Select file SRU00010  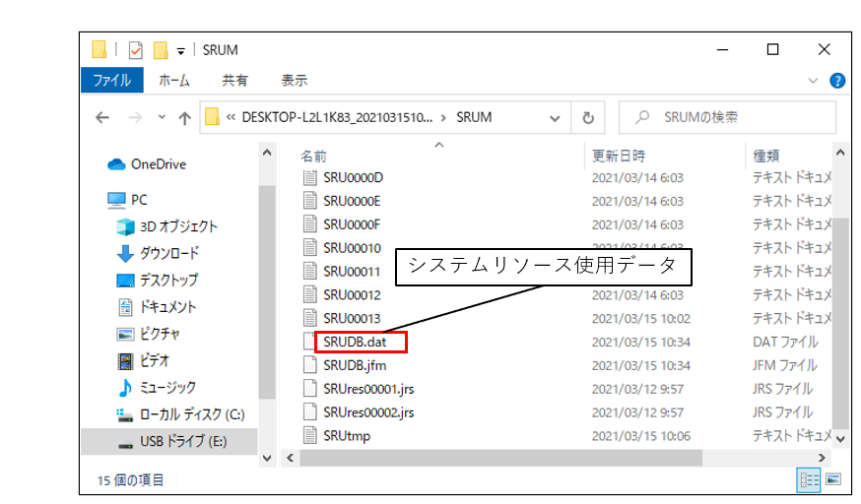coord(352,248)
